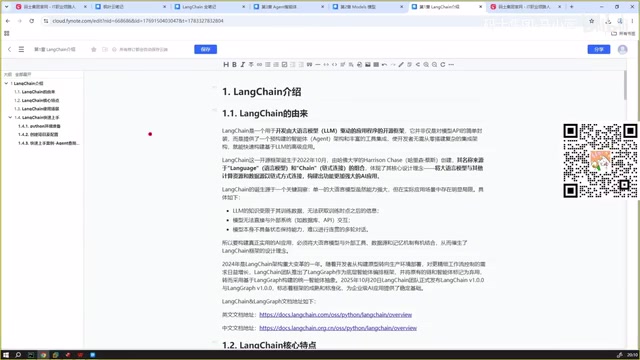This screenshot has height=360, width=640.
Task: Jump to outline item '1.4.1. python' environment
Action: (x=39, y=126)
